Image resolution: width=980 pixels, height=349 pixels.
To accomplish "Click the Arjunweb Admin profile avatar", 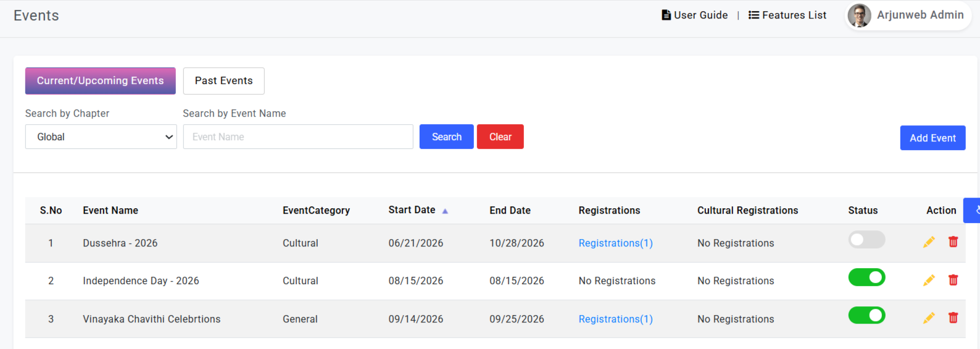I will [859, 15].
